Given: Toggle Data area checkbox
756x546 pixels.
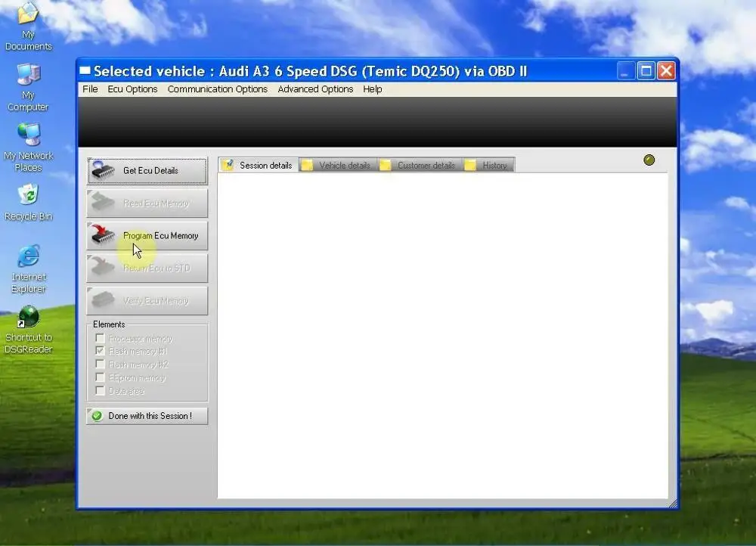Looking at the screenshot, I should (101, 391).
